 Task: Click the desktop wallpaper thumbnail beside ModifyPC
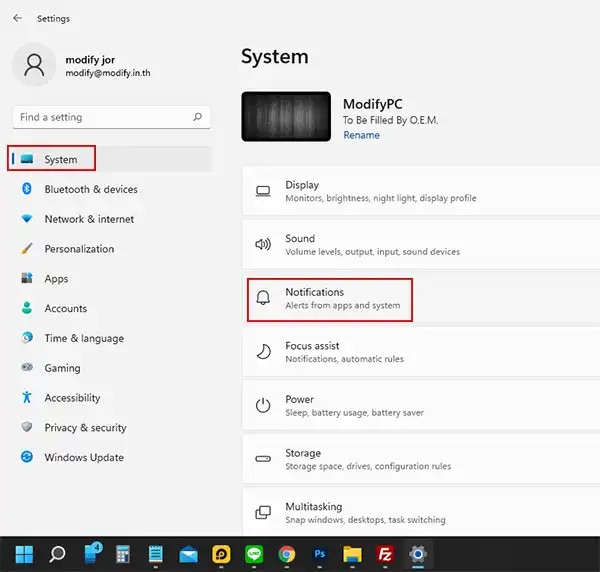pos(286,116)
